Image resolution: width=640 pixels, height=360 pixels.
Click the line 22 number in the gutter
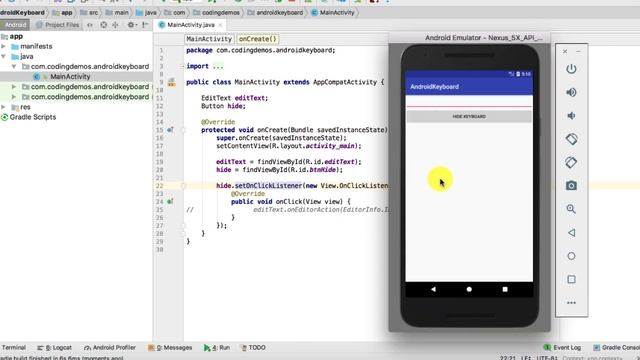pyautogui.click(x=160, y=186)
